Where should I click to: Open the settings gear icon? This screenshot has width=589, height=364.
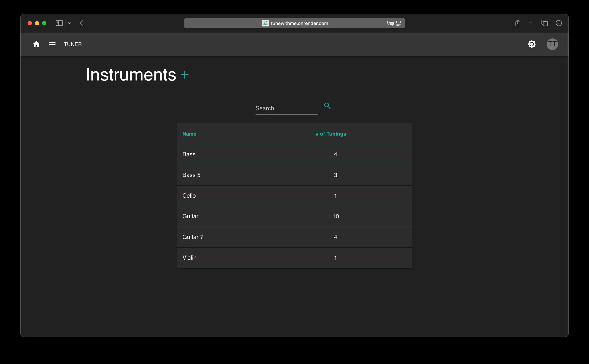tap(532, 44)
